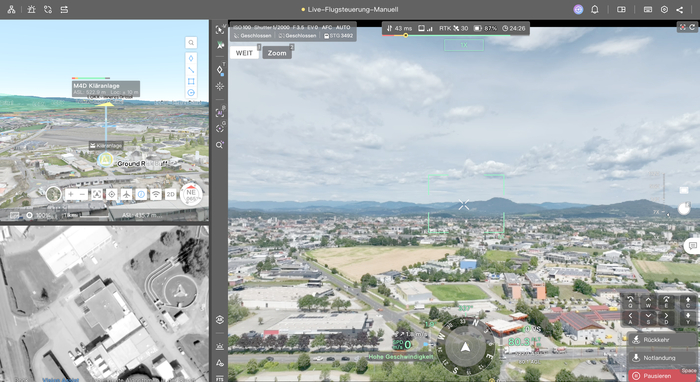Fit map view to all elements
The width and height of the screenshot is (700, 382).
click(x=97, y=194)
